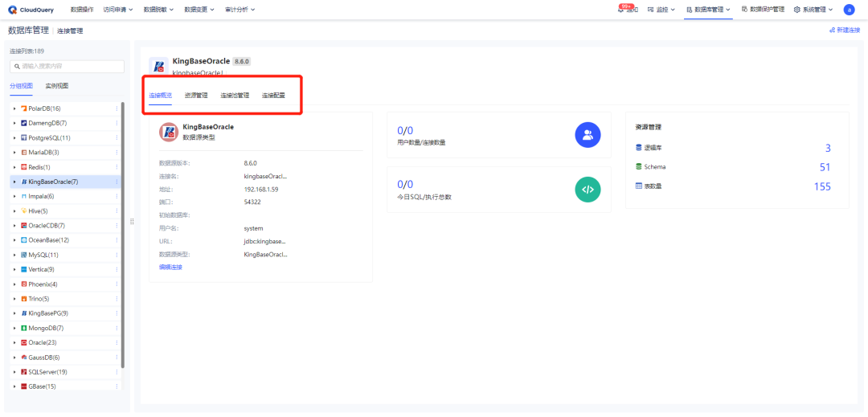Expand the MongoDB(7) group arrow

(15, 328)
